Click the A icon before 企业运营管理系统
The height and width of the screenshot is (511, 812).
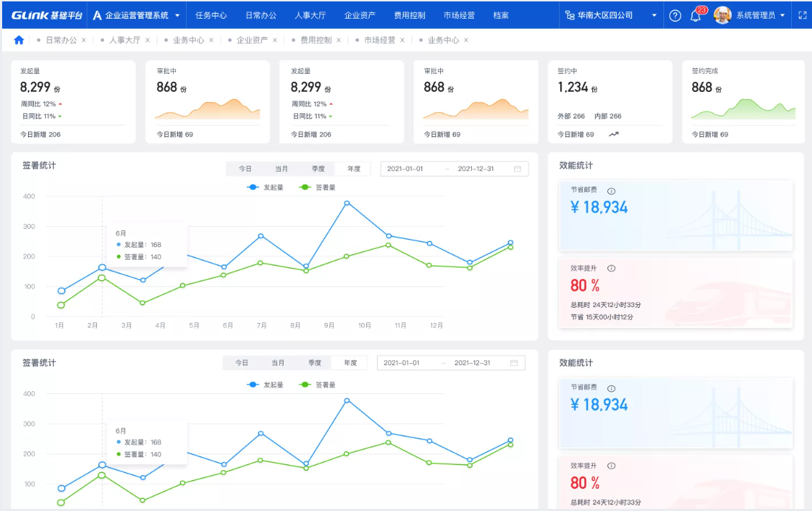tap(98, 16)
